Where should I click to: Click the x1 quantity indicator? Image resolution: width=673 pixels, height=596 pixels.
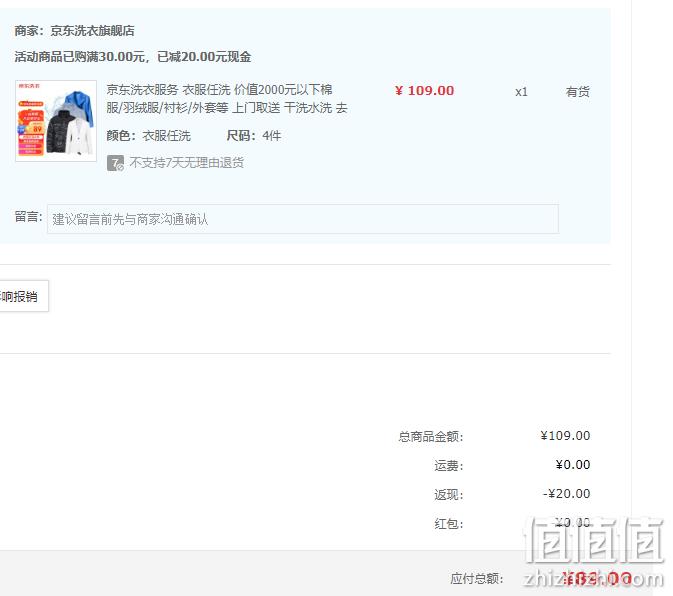pyautogui.click(x=521, y=92)
